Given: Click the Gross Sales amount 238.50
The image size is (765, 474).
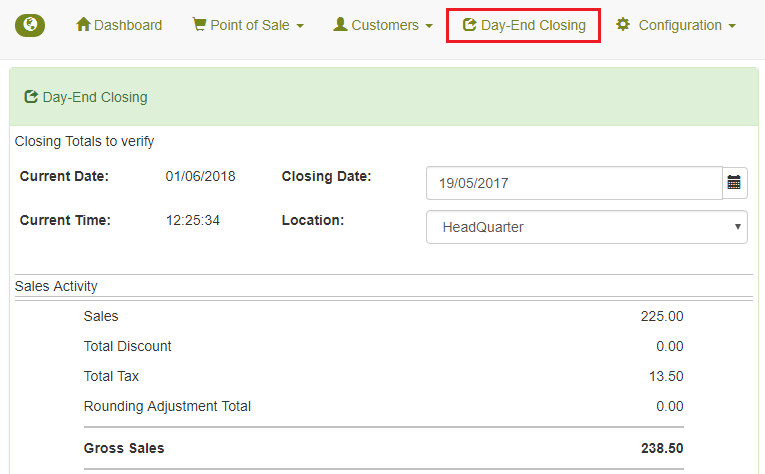Looking at the screenshot, I should pyautogui.click(x=662, y=448).
